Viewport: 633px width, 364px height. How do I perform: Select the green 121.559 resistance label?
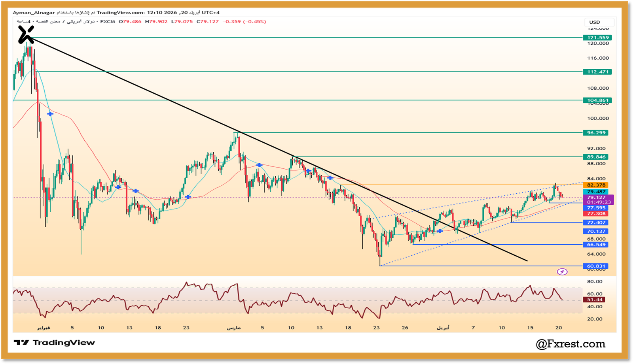(x=597, y=37)
